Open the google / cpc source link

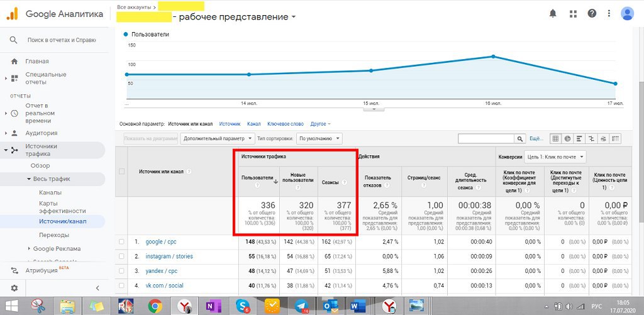[x=161, y=242]
